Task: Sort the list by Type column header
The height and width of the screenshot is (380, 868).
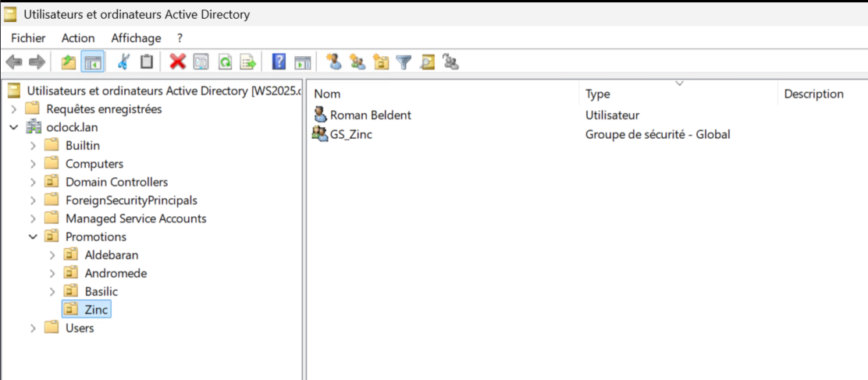Action: (598, 94)
